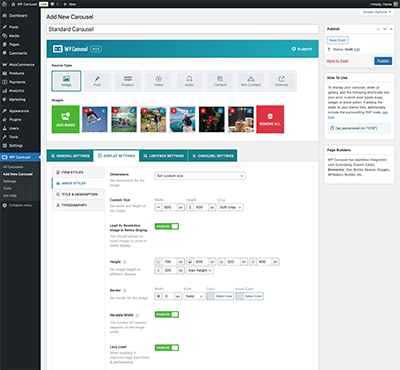The width and height of the screenshot is (400, 370).
Task: Select the Image source type
Action: [66, 81]
